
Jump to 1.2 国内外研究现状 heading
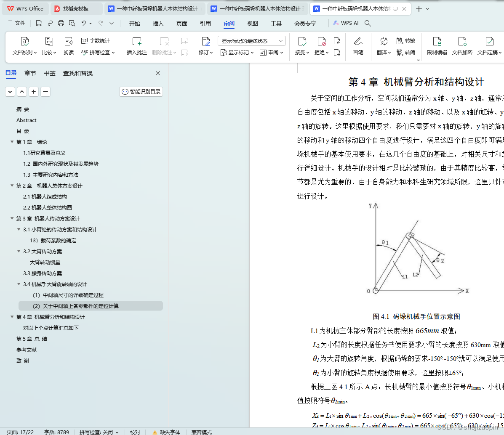click(x=61, y=164)
